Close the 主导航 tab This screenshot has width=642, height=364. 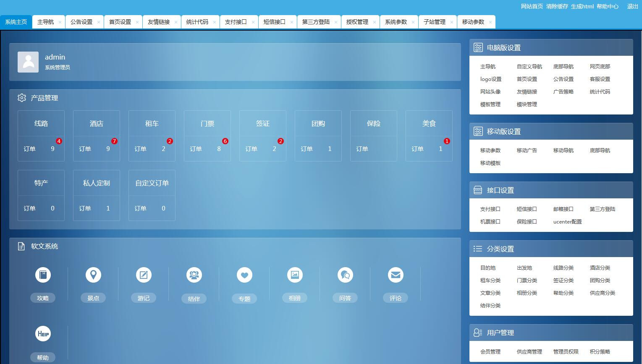coord(60,22)
